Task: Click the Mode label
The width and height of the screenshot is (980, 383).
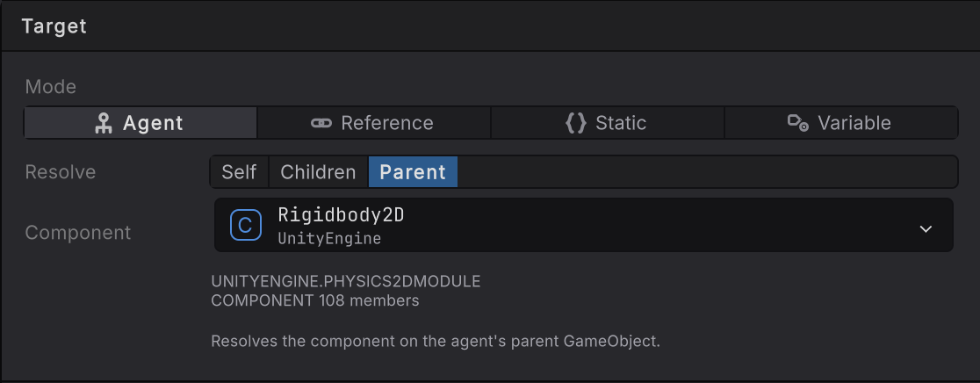Action: coord(51,87)
